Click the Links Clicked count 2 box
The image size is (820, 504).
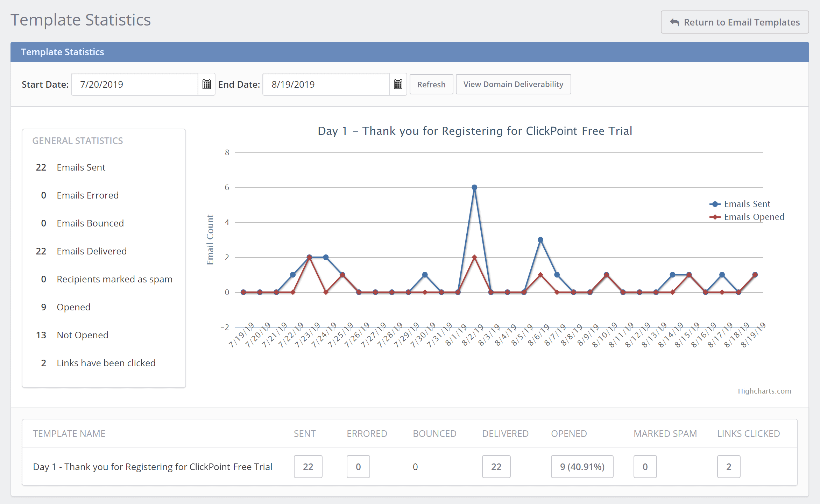click(x=729, y=467)
